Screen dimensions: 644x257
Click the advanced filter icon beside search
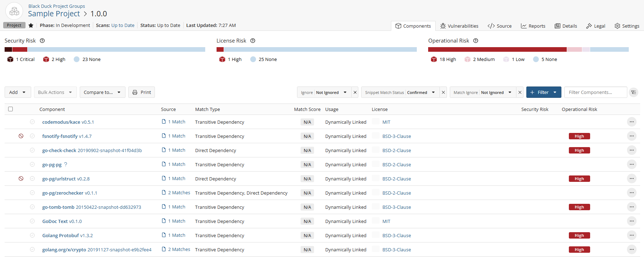point(633,92)
